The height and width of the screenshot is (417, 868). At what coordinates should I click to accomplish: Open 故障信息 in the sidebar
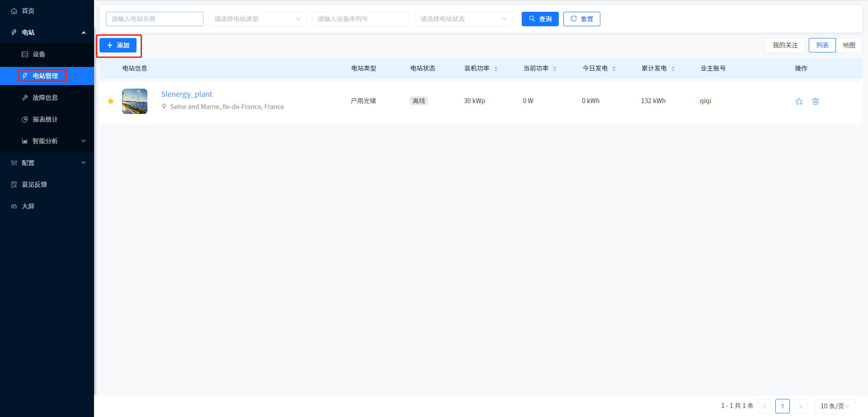[x=45, y=98]
